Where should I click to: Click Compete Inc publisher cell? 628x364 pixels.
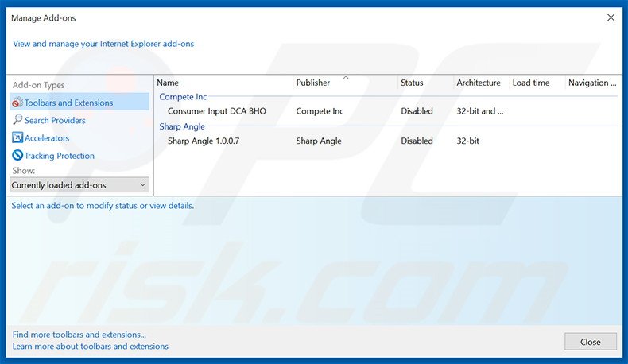coord(320,111)
